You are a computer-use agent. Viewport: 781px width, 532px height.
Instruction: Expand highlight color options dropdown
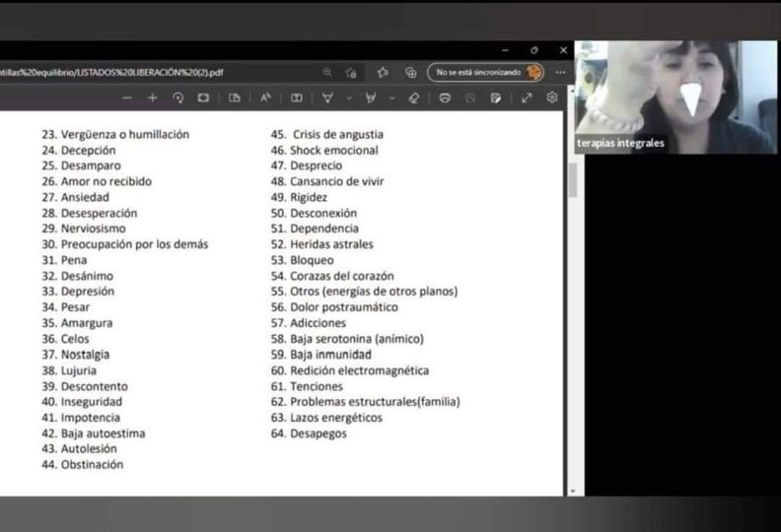point(391,98)
